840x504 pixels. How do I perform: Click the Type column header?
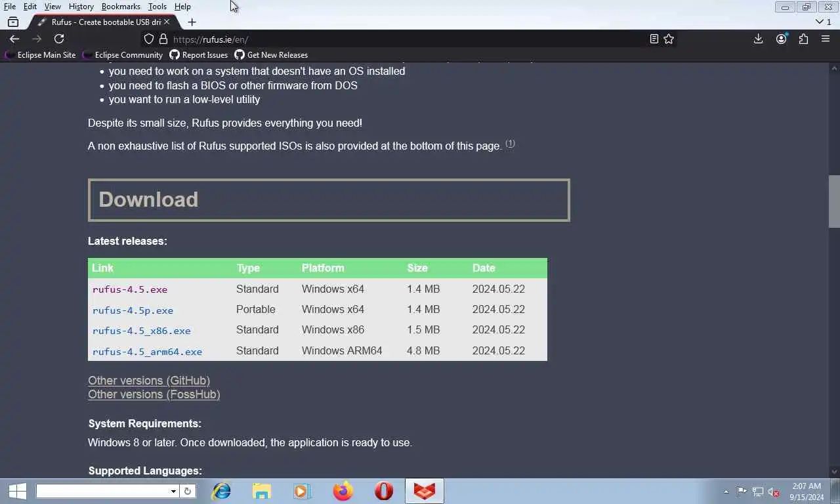pyautogui.click(x=248, y=268)
